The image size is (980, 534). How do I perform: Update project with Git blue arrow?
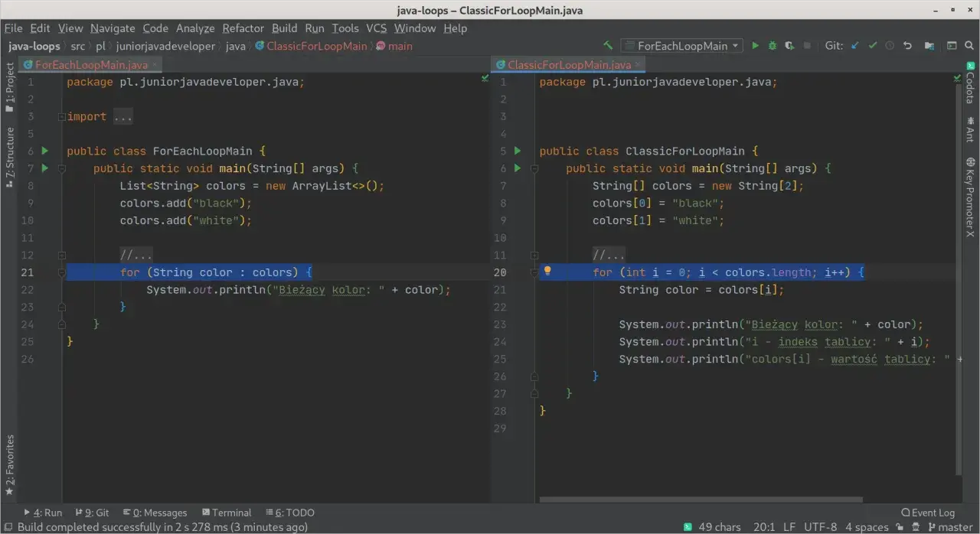tap(855, 46)
